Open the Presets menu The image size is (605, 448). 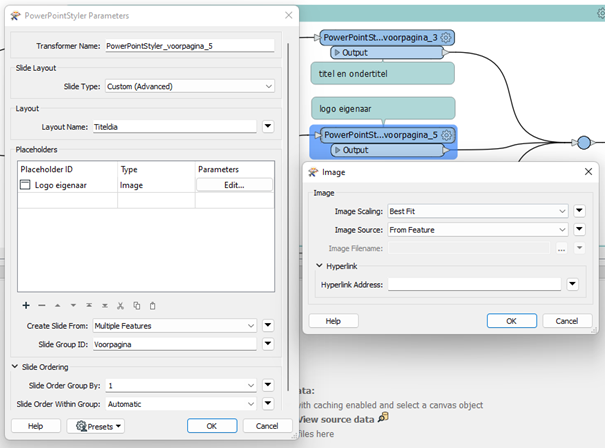tap(95, 426)
